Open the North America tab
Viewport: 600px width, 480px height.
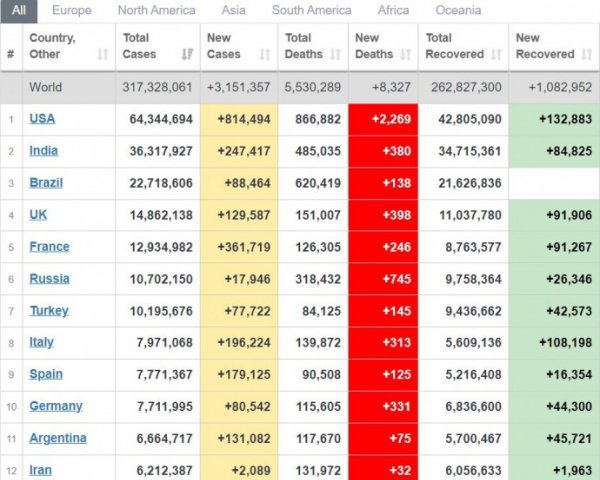click(156, 11)
